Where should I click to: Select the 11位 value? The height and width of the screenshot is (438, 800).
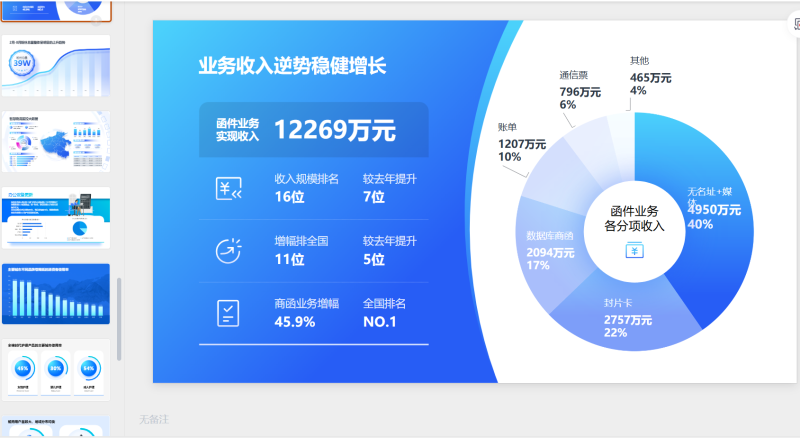click(x=289, y=259)
